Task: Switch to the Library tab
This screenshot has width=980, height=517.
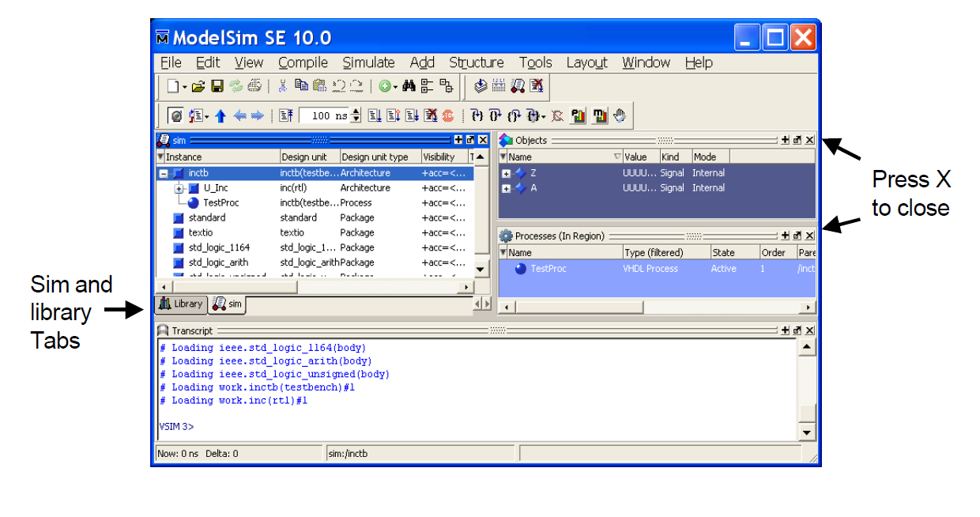Action: (181, 304)
